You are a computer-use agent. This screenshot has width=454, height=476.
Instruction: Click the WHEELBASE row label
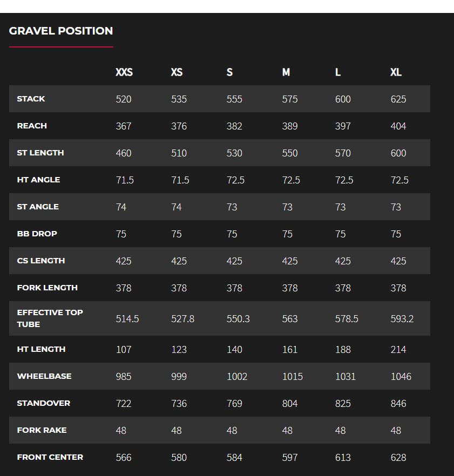44,376
